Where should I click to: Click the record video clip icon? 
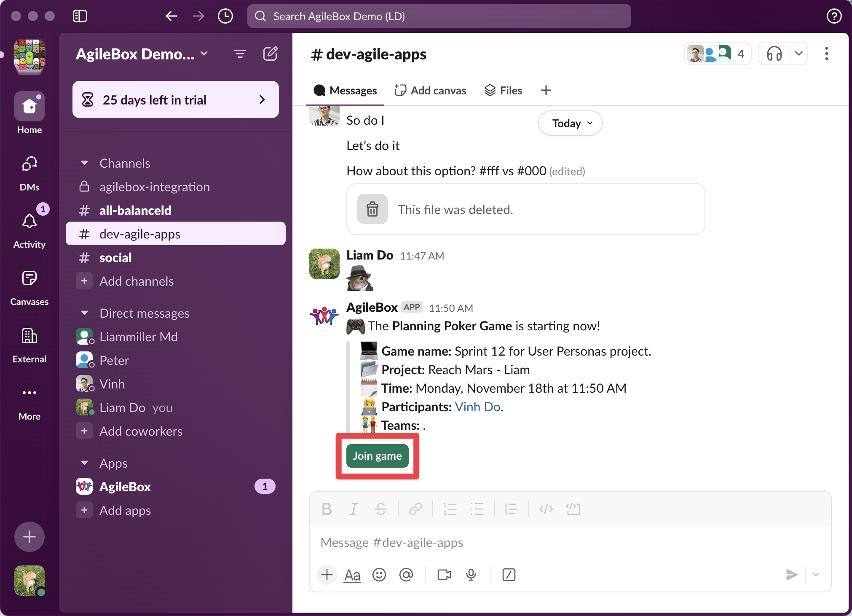pos(444,575)
